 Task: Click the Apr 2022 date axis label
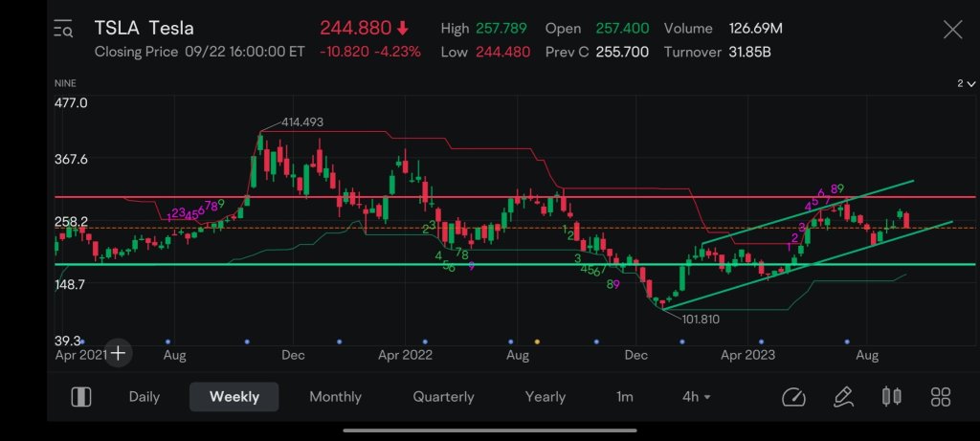pos(406,356)
